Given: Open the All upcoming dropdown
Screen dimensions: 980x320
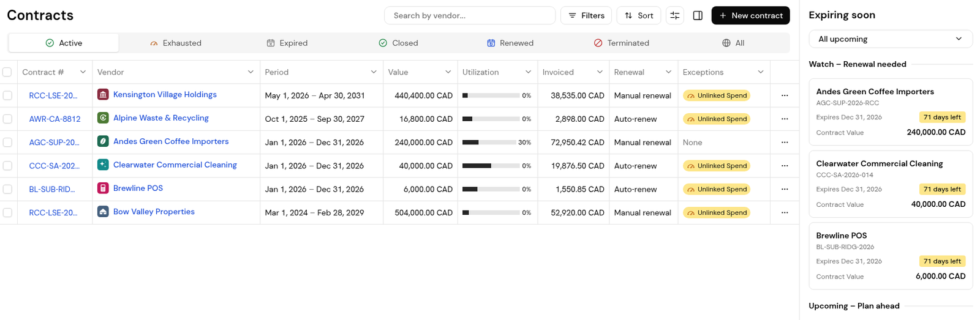Looking at the screenshot, I should click(891, 39).
